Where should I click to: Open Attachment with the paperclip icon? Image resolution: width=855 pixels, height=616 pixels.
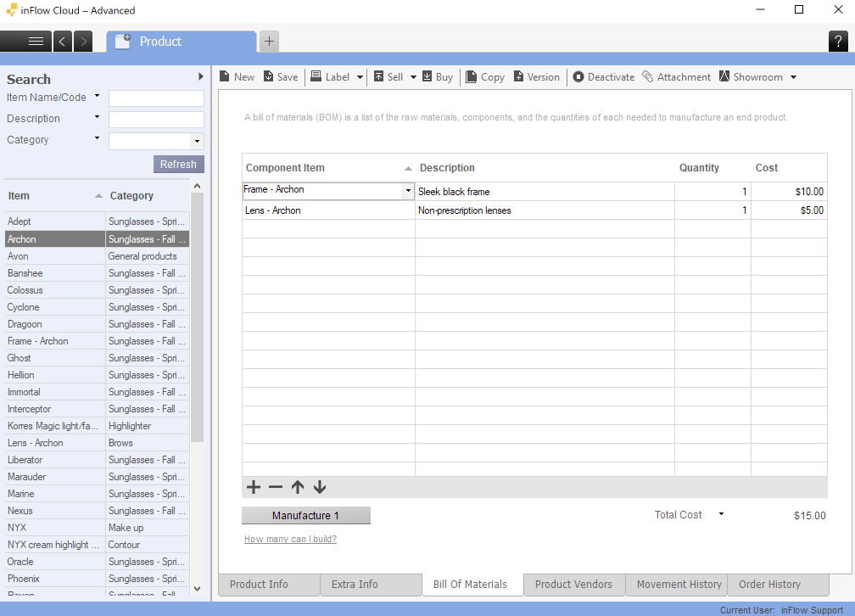676,77
